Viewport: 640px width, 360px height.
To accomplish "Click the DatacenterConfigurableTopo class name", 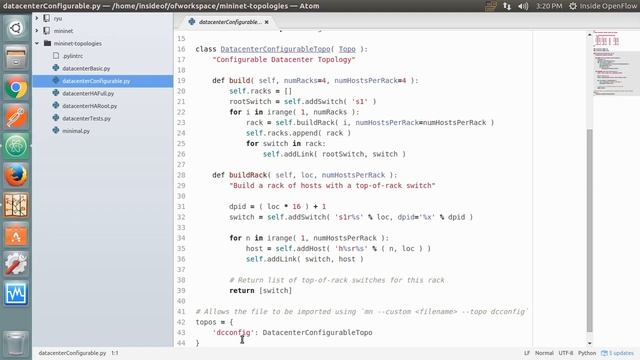I will [x=276, y=49].
